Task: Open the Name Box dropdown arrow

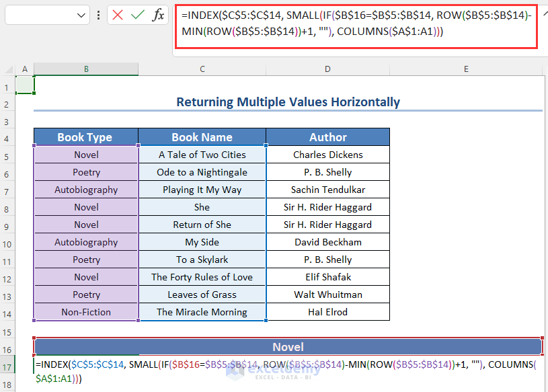Action: [82, 15]
